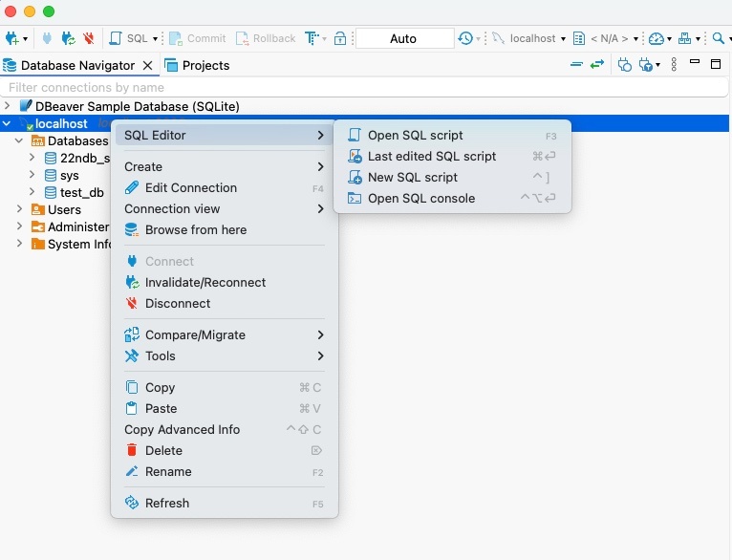Open the Tools submenu
The image size is (732, 560).
(225, 355)
